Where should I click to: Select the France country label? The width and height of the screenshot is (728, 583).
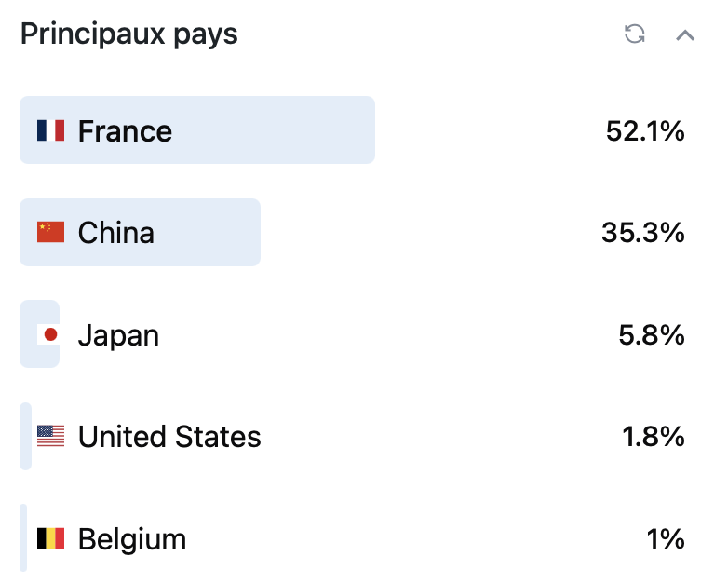[125, 130]
